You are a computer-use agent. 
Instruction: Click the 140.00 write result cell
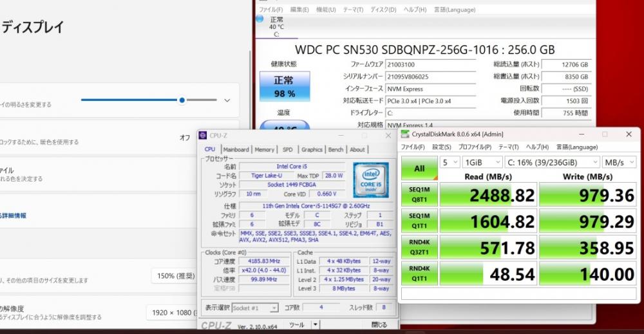click(588, 274)
